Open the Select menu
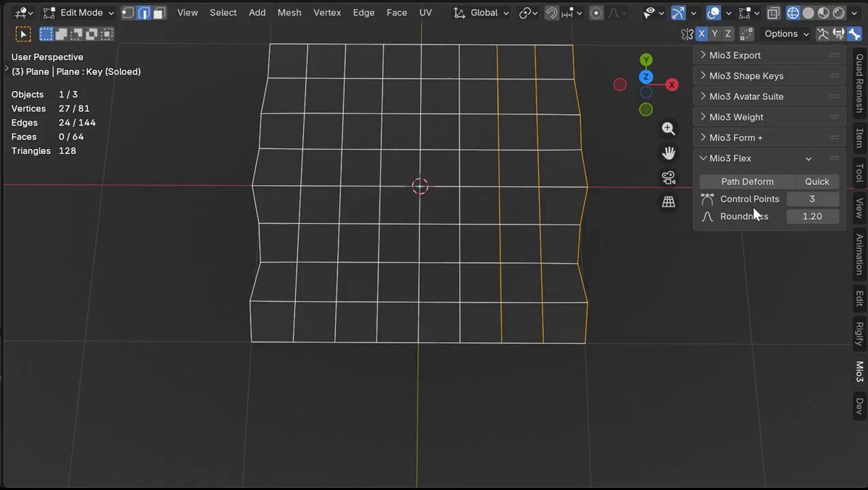This screenshot has width=868, height=490. pos(223,12)
